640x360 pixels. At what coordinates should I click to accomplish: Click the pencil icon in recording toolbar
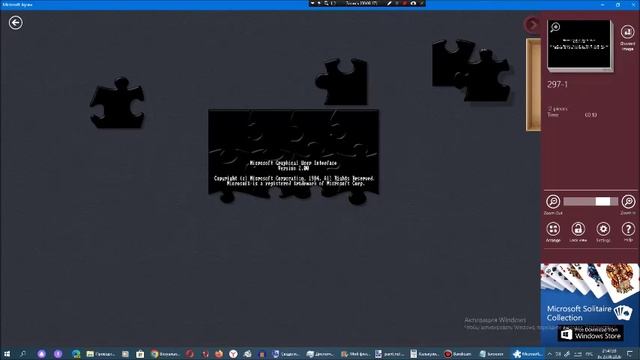[389, 3]
